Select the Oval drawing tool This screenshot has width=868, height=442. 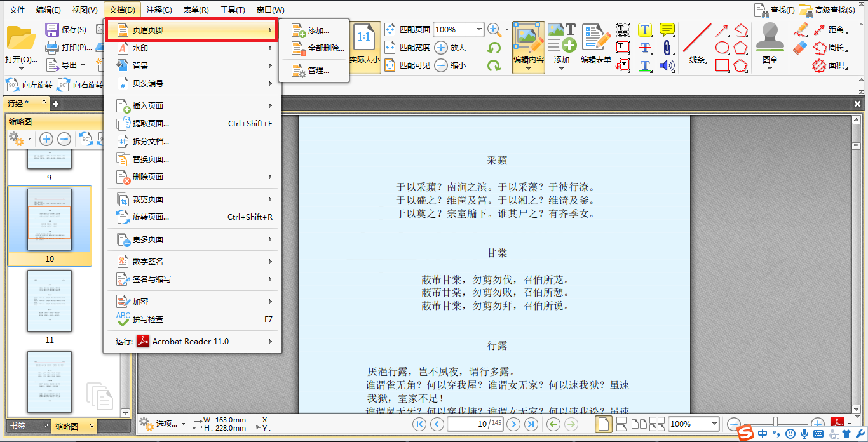[722, 48]
